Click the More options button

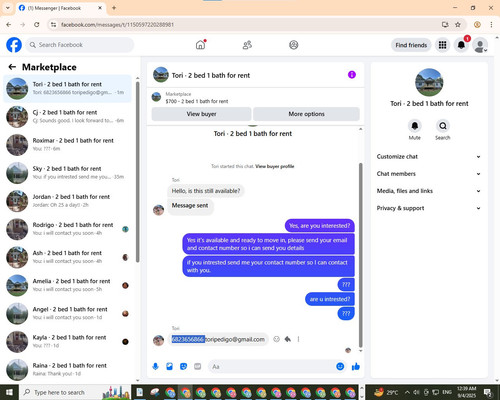[x=306, y=114]
